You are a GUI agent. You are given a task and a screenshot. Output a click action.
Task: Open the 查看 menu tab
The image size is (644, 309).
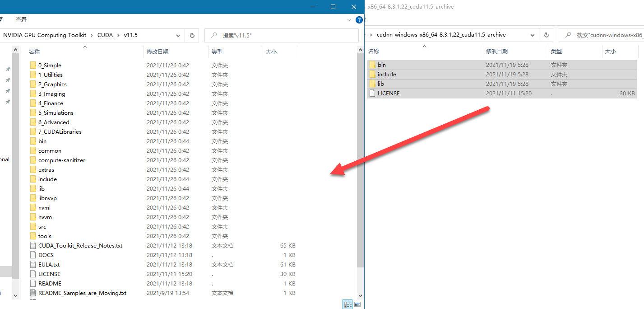point(21,20)
